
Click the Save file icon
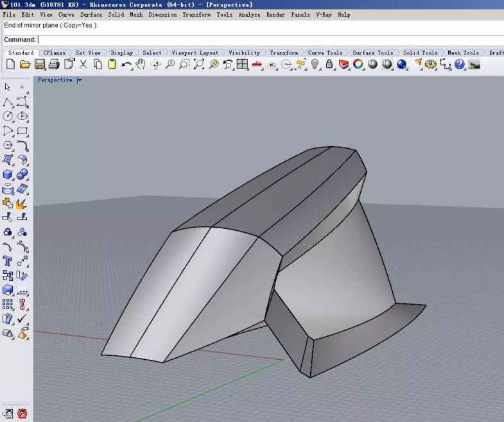tap(40, 64)
